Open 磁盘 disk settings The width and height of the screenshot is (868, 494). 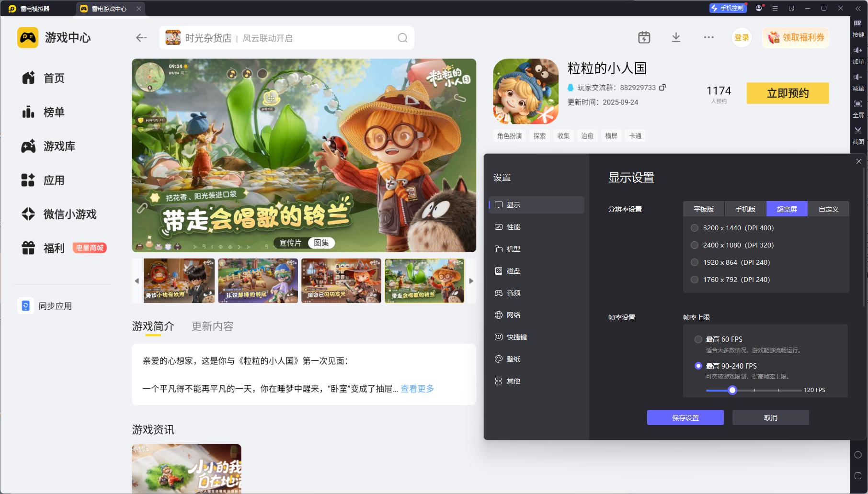(x=537, y=271)
